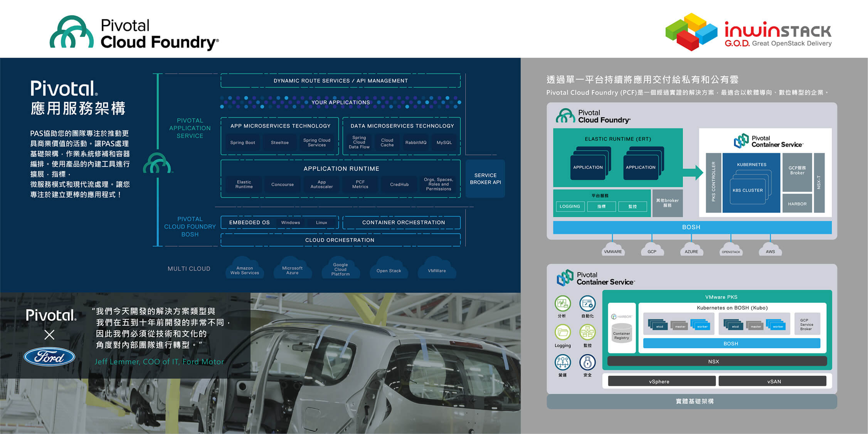Click DYNAMIC ROUTE SERVICES / API MANAGEMENT bar
Viewport: 868px width, 434px height.
(340, 81)
